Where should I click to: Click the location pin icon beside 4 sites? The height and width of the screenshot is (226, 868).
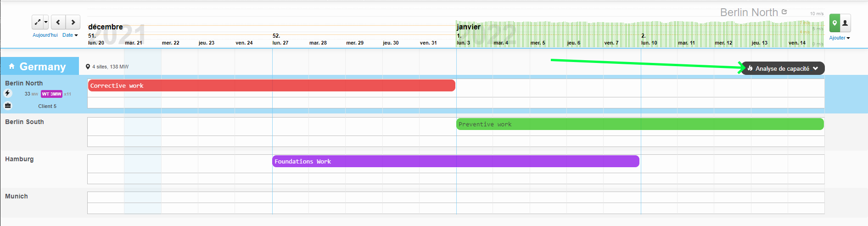point(88,67)
